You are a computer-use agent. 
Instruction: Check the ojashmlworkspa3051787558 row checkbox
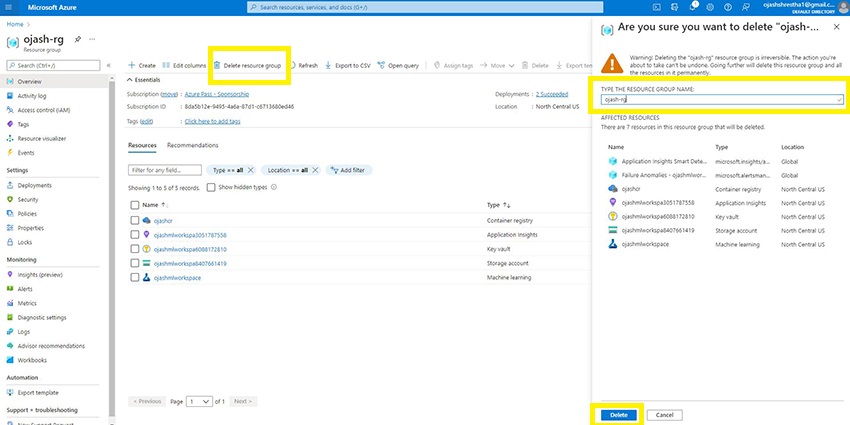pyautogui.click(x=135, y=235)
